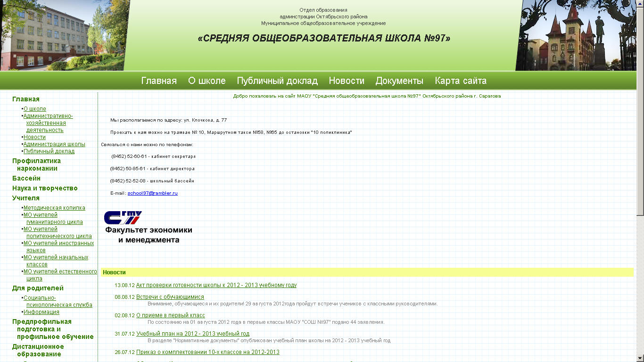Viewport: 644px width, 362px height.
Task: Open Учебный план на 2012 - 2013 учебный год
Action: point(193,334)
